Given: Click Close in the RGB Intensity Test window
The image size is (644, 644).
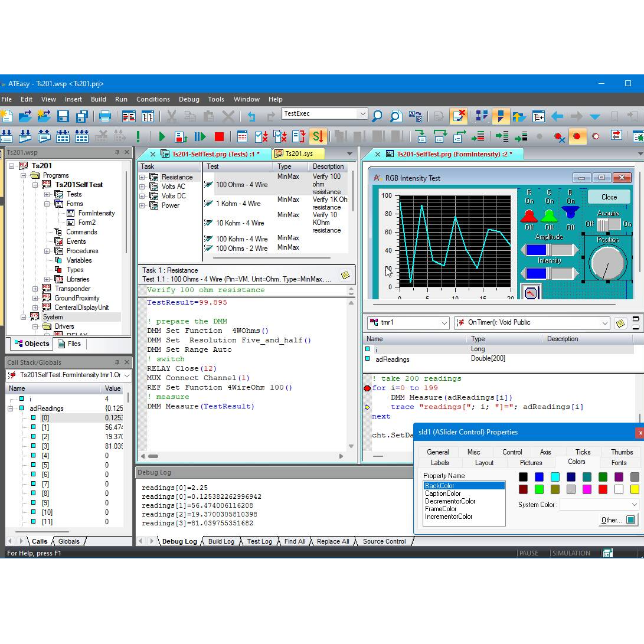Looking at the screenshot, I should [x=609, y=197].
